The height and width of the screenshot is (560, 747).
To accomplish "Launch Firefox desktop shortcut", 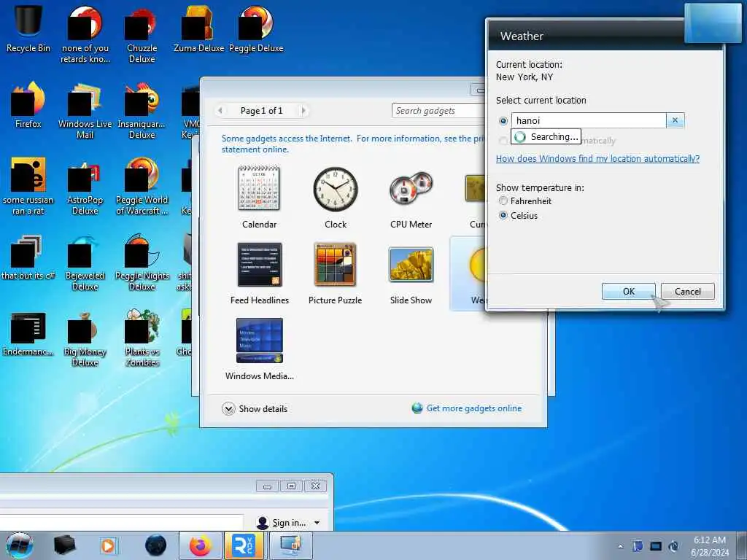I will [28, 105].
